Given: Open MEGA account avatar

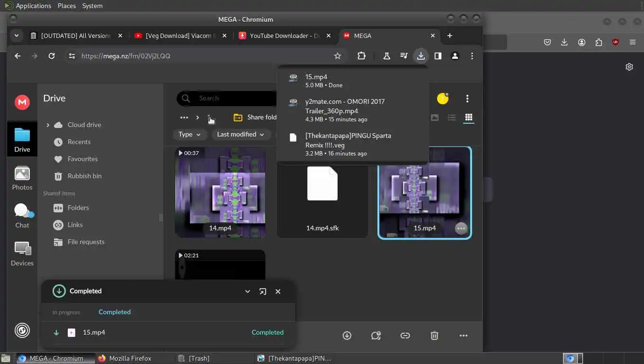Looking at the screenshot, I should [443, 98].
